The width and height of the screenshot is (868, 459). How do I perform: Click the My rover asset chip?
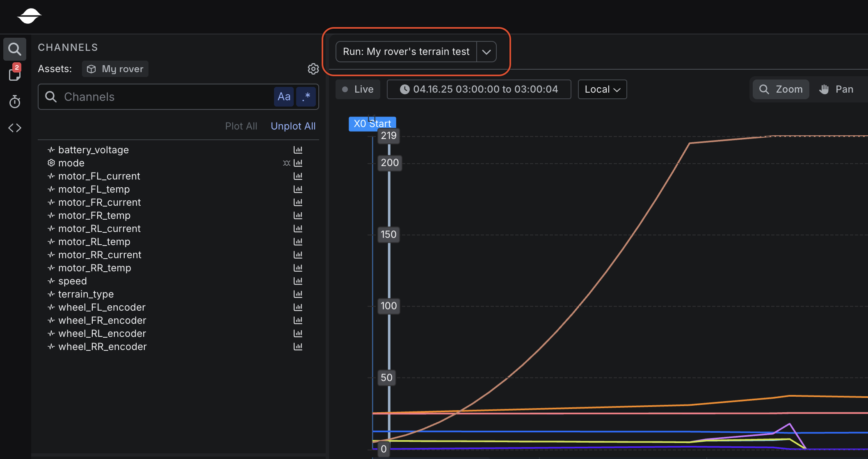[x=115, y=69]
